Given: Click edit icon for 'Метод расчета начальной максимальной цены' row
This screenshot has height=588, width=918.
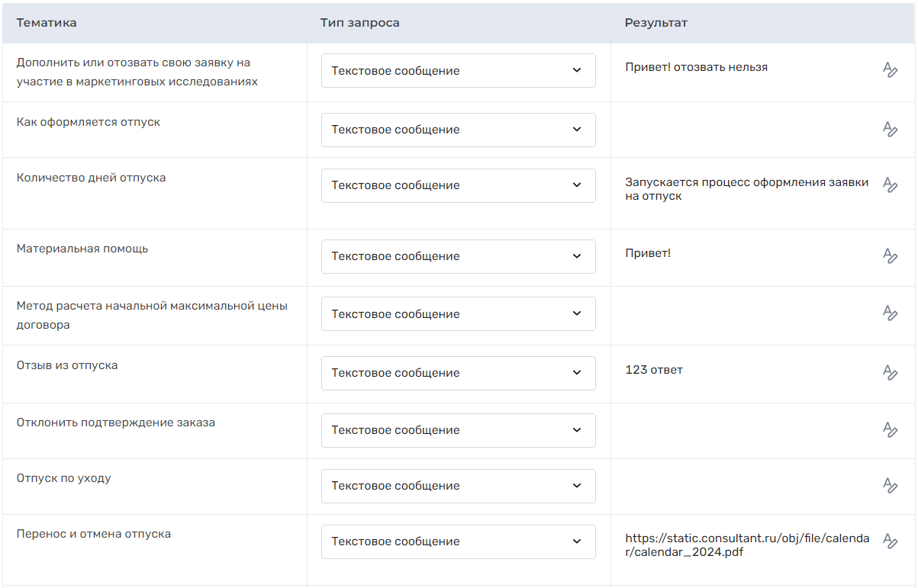Looking at the screenshot, I should click(890, 313).
